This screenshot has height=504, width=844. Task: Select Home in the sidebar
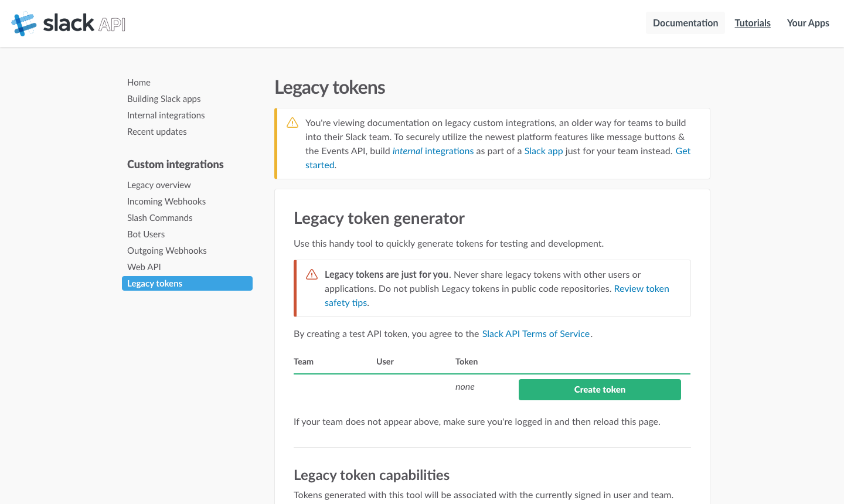tap(139, 83)
